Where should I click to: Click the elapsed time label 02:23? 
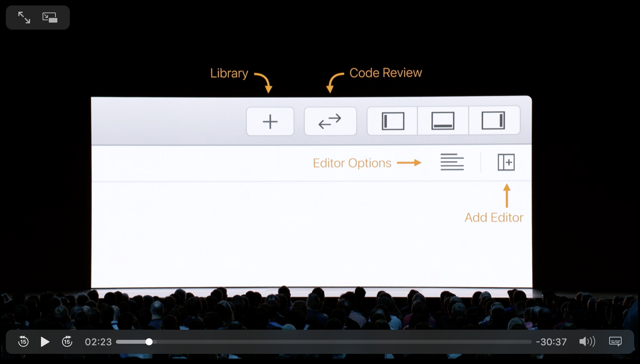98,342
